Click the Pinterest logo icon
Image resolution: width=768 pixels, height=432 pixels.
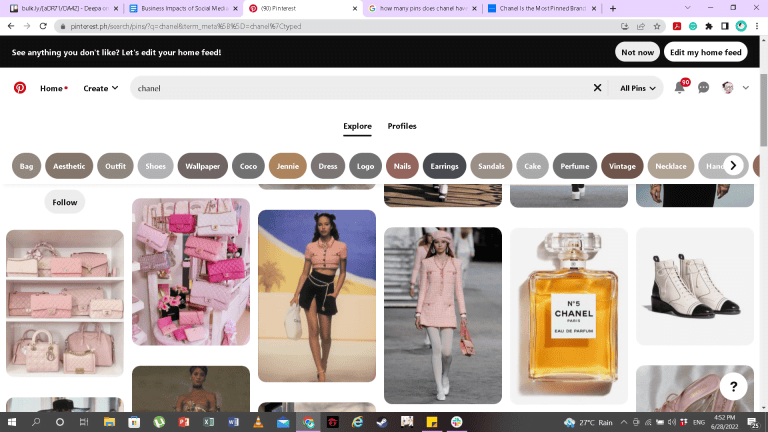tap(20, 88)
